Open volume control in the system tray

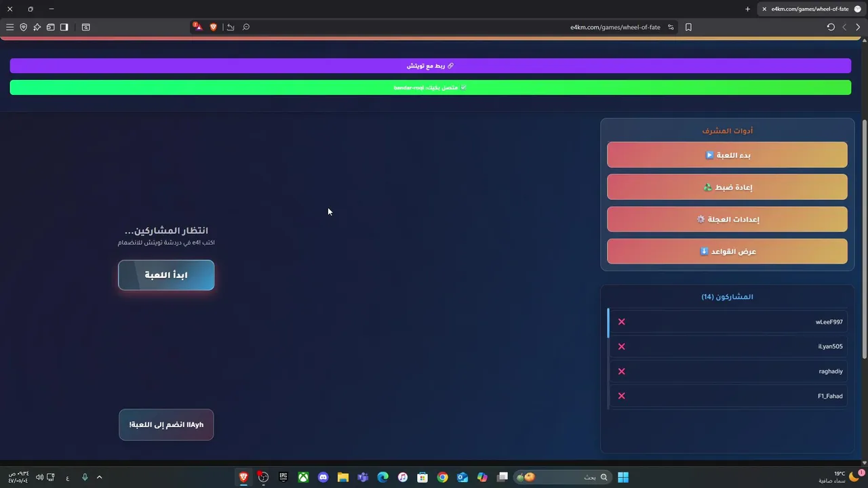pos(39,477)
